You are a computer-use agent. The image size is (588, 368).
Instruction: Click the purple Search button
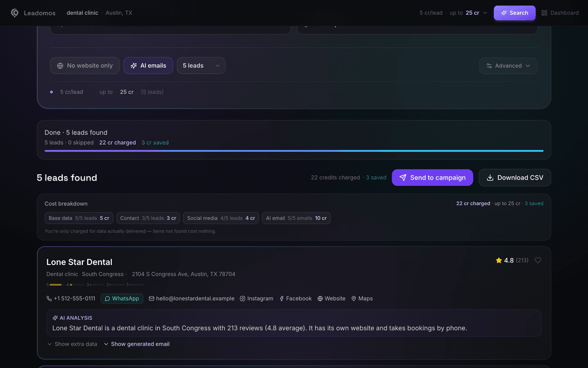514,13
